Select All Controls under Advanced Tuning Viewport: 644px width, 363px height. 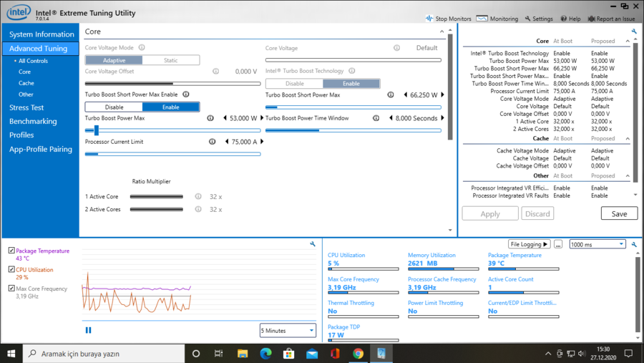tap(33, 61)
